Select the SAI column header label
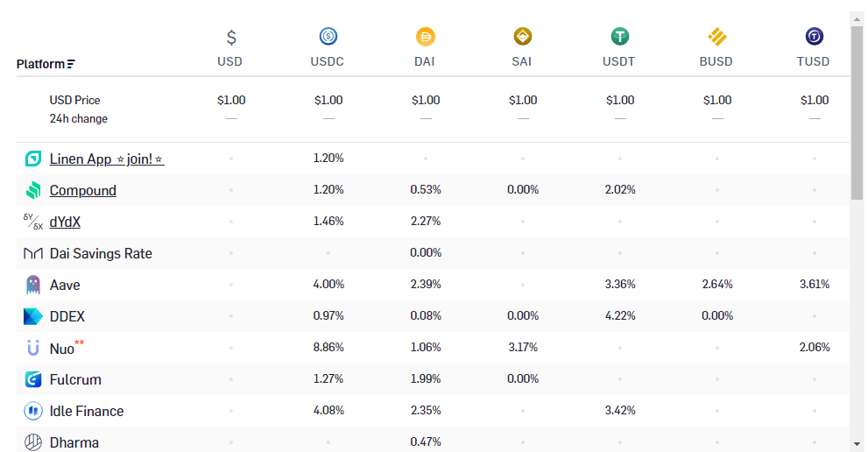This screenshot has width=868, height=452. pos(521,61)
